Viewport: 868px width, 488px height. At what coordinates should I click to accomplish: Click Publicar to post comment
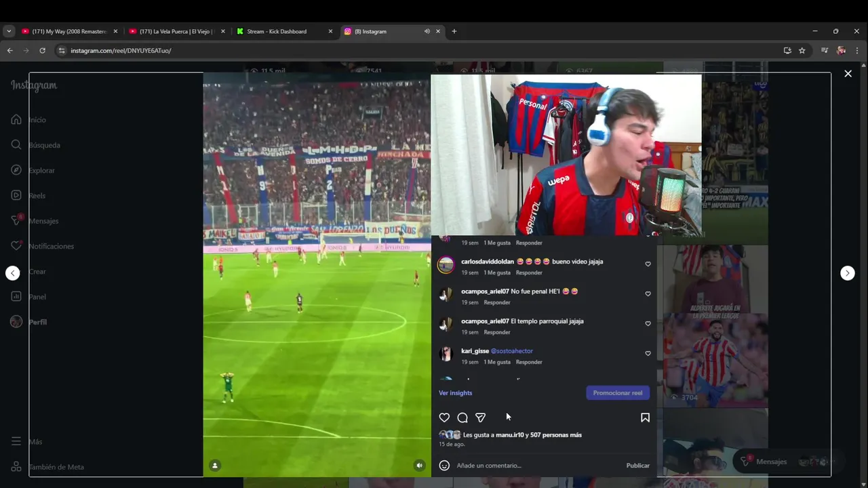point(637,466)
